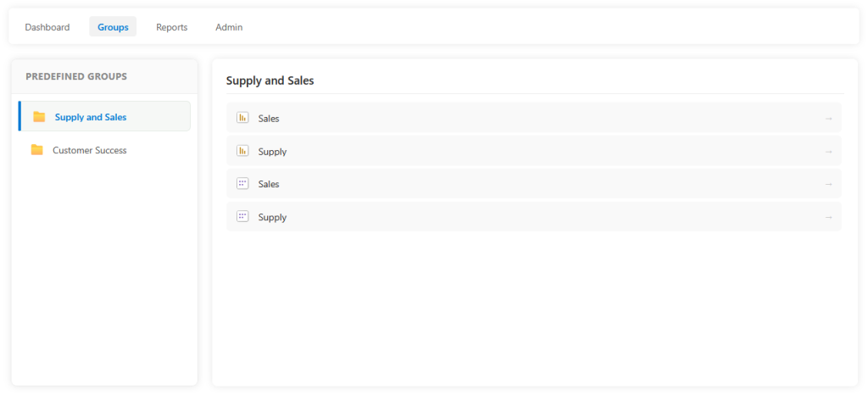The height and width of the screenshot is (395, 868).
Task: Click the purple dotted grid icon beside Supply
Action: tap(242, 217)
